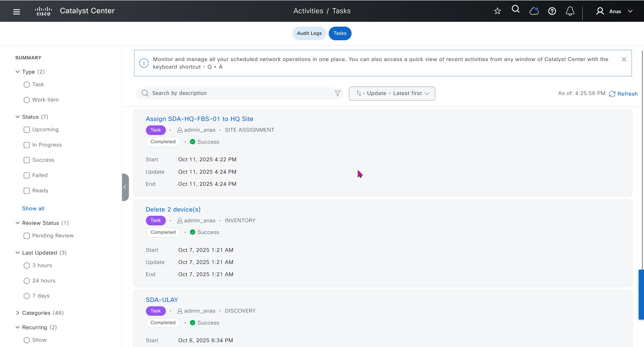Expand the Categories section
The width and height of the screenshot is (644, 347).
pyautogui.click(x=17, y=313)
